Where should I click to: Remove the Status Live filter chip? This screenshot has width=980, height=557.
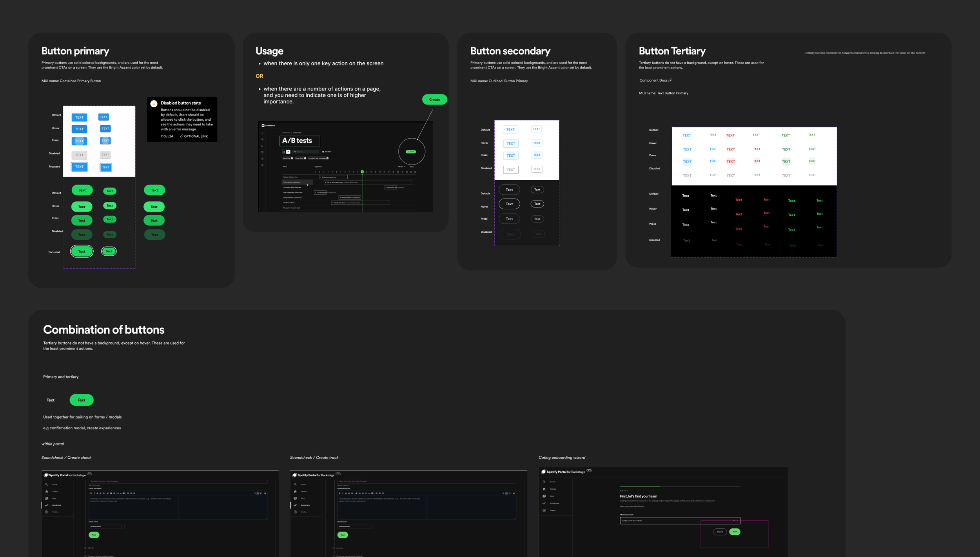(292, 158)
